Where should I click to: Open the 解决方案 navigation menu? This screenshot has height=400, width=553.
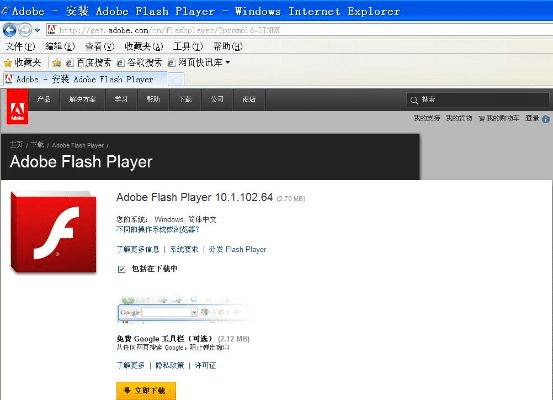(x=83, y=99)
